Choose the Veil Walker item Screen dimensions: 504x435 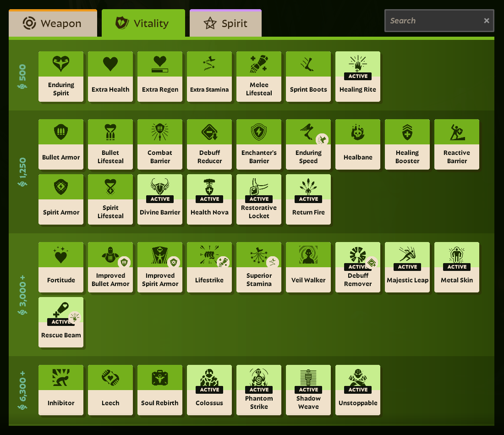pos(308,267)
